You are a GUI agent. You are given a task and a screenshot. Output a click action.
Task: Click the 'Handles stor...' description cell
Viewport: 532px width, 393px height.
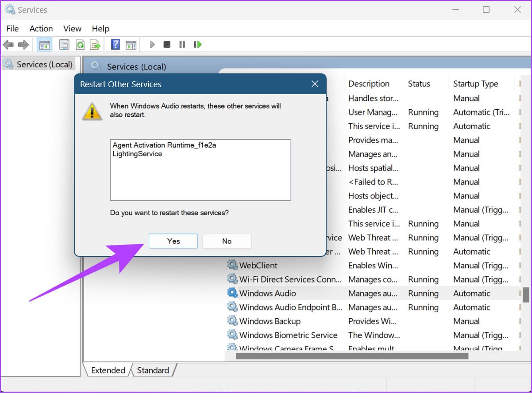[x=373, y=98]
